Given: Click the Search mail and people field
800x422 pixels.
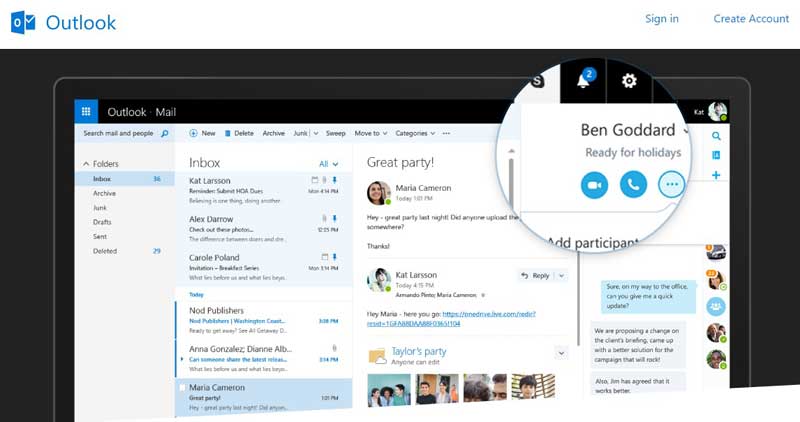Looking at the screenshot, I should [125, 133].
